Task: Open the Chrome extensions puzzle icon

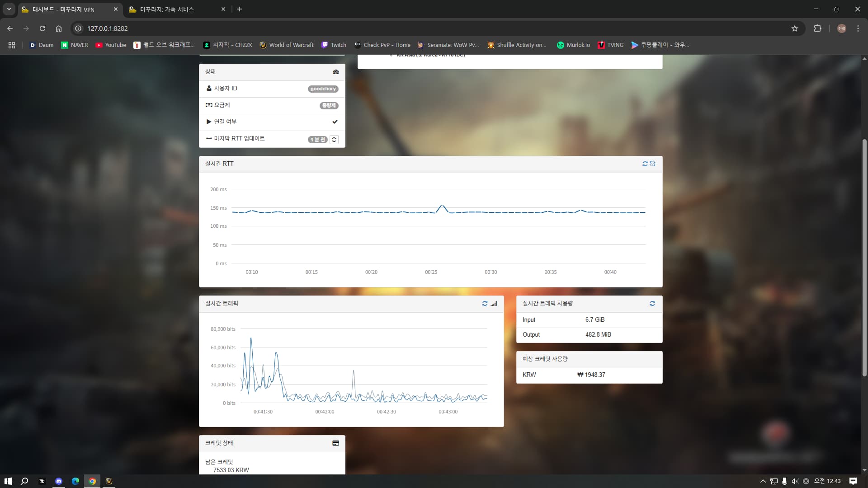Action: click(817, 28)
